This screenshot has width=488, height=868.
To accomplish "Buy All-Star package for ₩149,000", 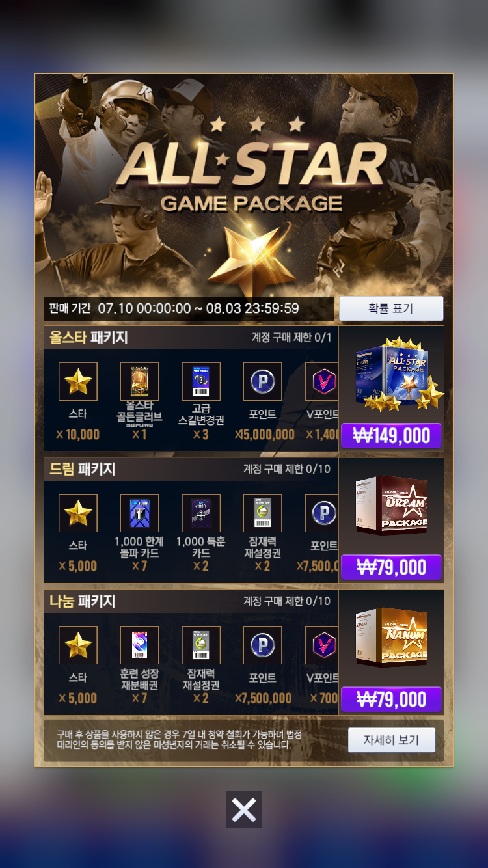I will (391, 435).
